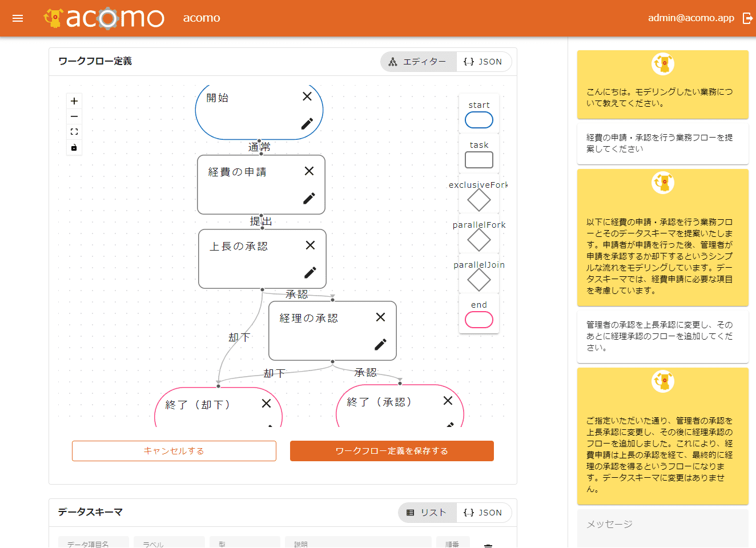
Task: Switch workflow definition to JSON view
Action: (x=483, y=62)
